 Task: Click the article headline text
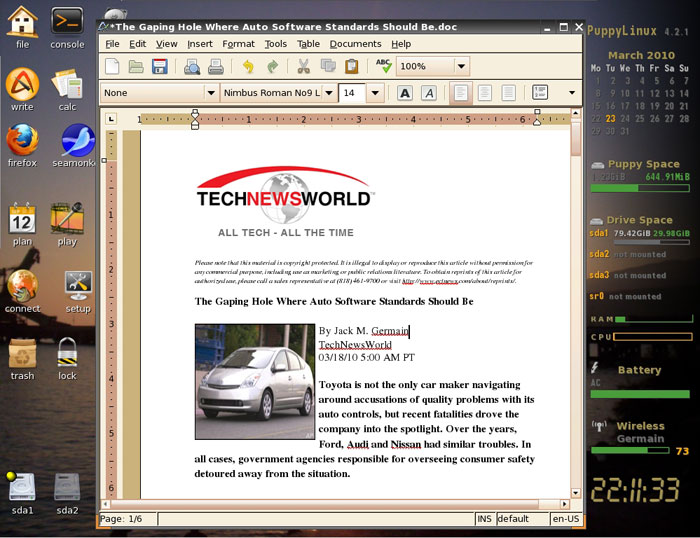point(334,301)
